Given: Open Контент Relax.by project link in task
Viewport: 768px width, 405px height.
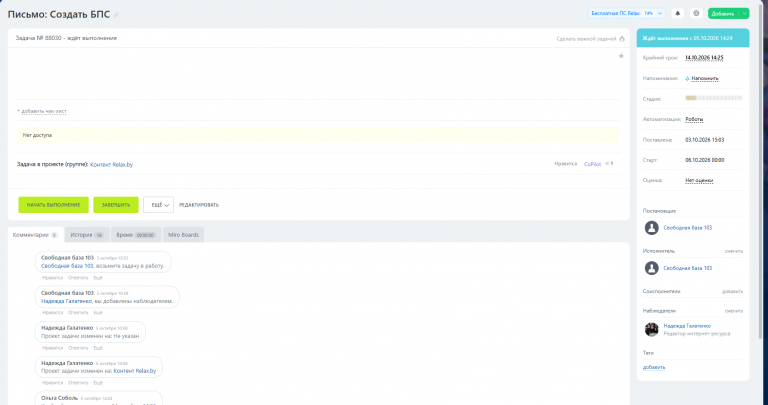Looking at the screenshot, I should 111,165.
